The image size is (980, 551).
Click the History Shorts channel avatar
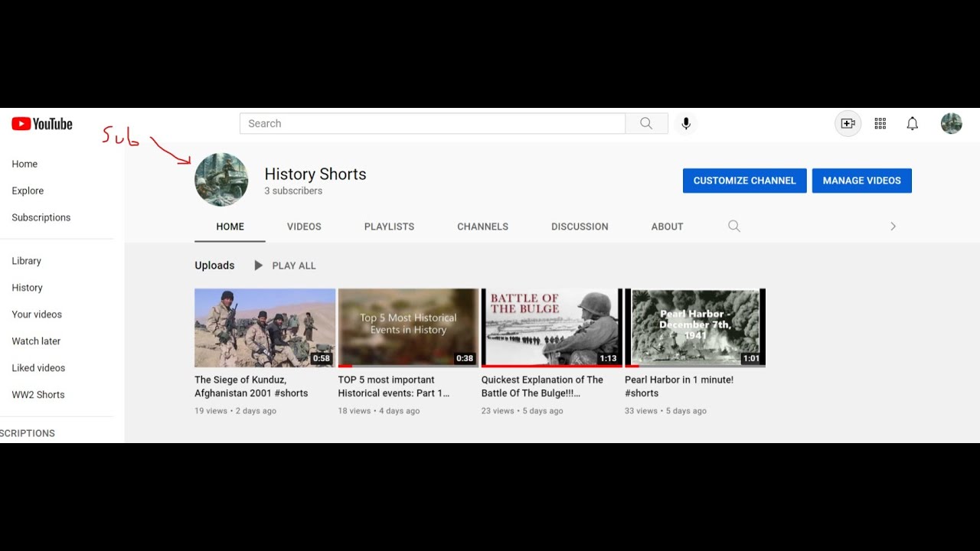pos(221,180)
